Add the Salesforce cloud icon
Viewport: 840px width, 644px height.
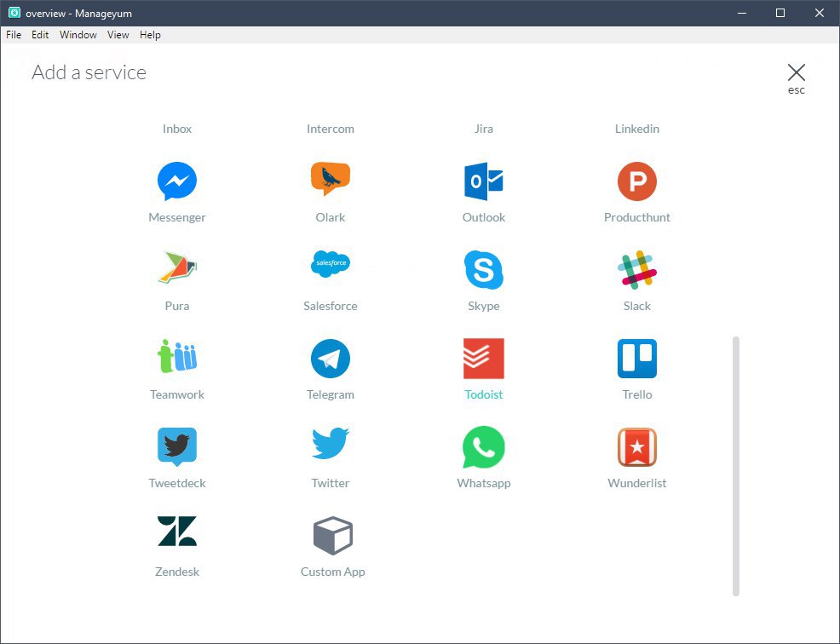pyautogui.click(x=331, y=263)
